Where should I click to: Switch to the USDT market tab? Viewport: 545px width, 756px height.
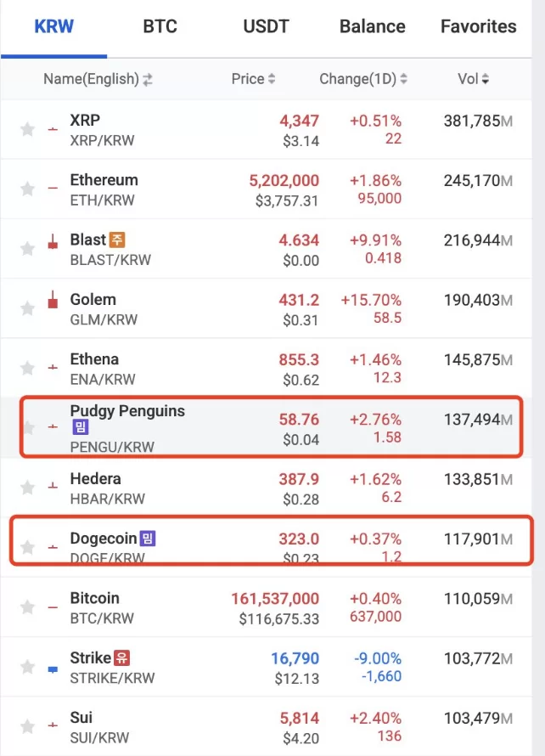(x=266, y=26)
